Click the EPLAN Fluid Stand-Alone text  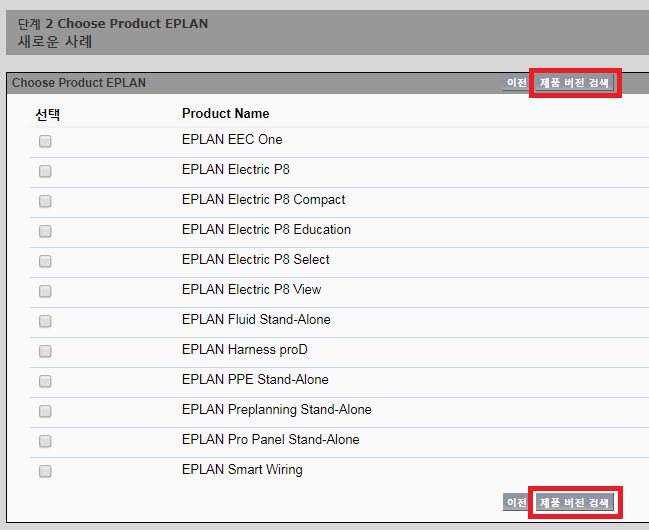(256, 320)
